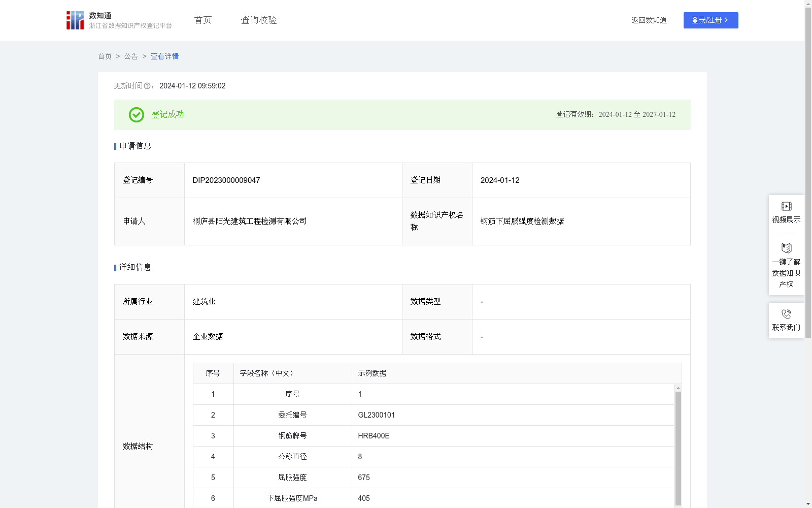Click the up arrow of the table scrollbar
This screenshot has height=508, width=812.
(x=678, y=388)
